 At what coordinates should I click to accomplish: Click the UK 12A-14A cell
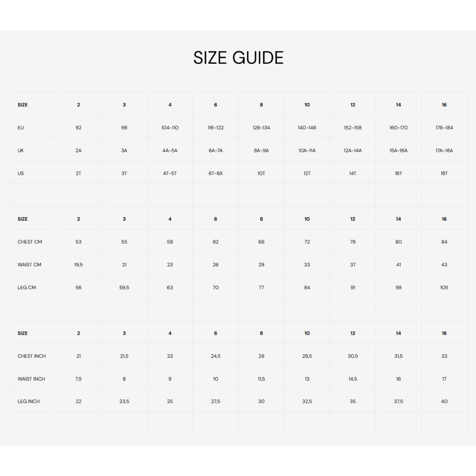pos(352,150)
